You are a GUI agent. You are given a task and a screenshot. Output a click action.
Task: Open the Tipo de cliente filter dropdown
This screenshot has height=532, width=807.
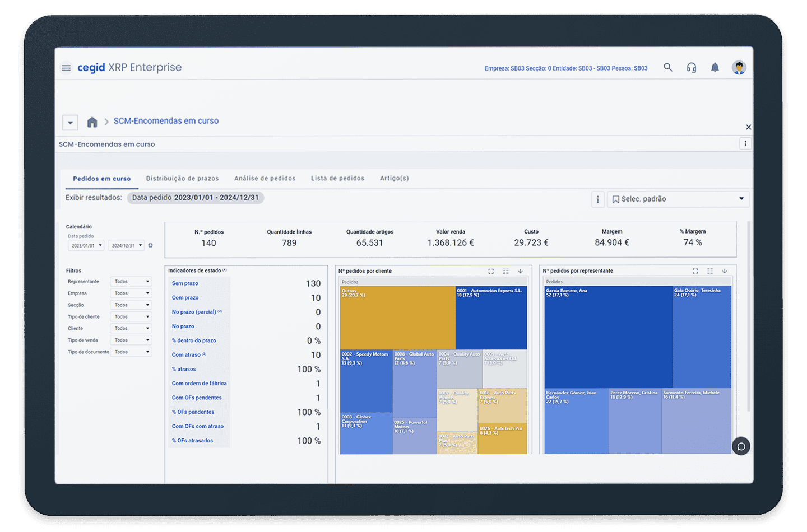(x=132, y=317)
